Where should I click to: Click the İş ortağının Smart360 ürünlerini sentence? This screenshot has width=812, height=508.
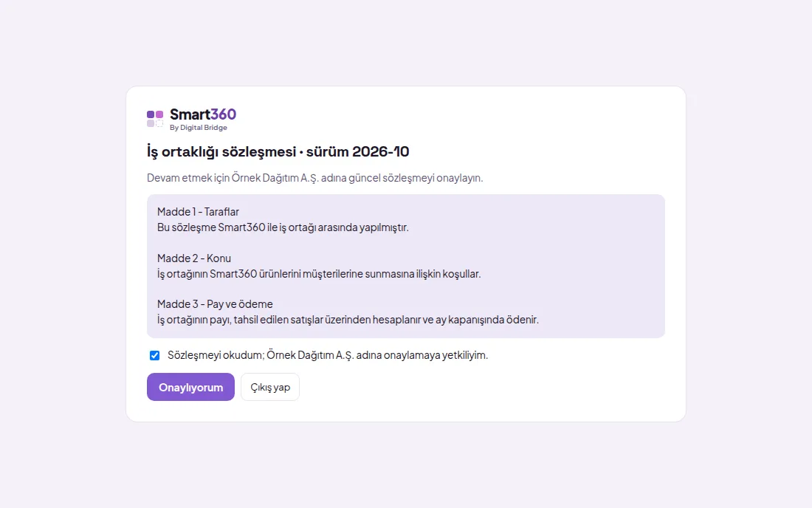[319, 273]
